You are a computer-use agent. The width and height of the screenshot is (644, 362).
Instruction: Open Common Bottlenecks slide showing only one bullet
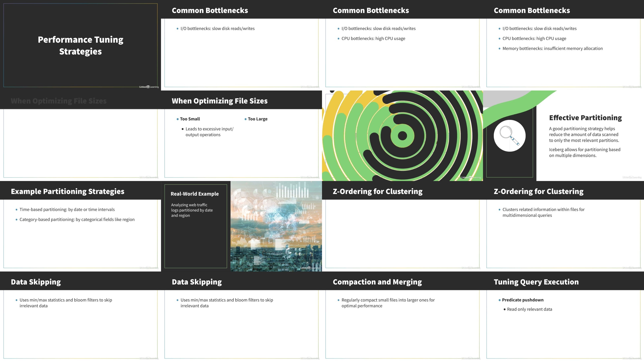pyautogui.click(x=242, y=45)
